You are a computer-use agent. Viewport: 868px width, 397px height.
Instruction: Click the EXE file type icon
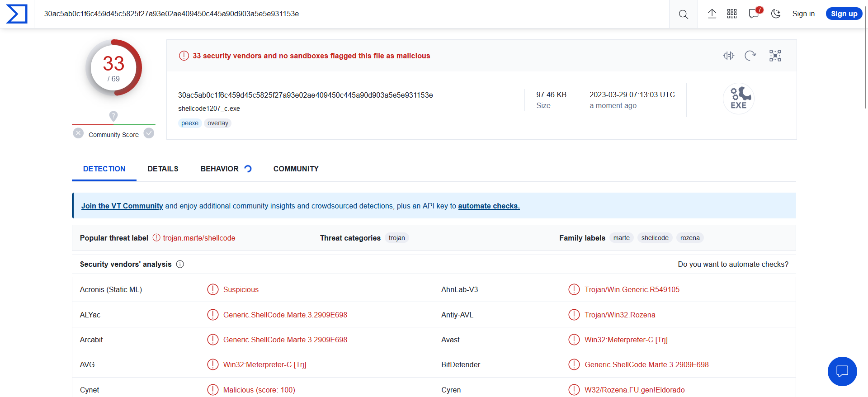click(x=739, y=99)
